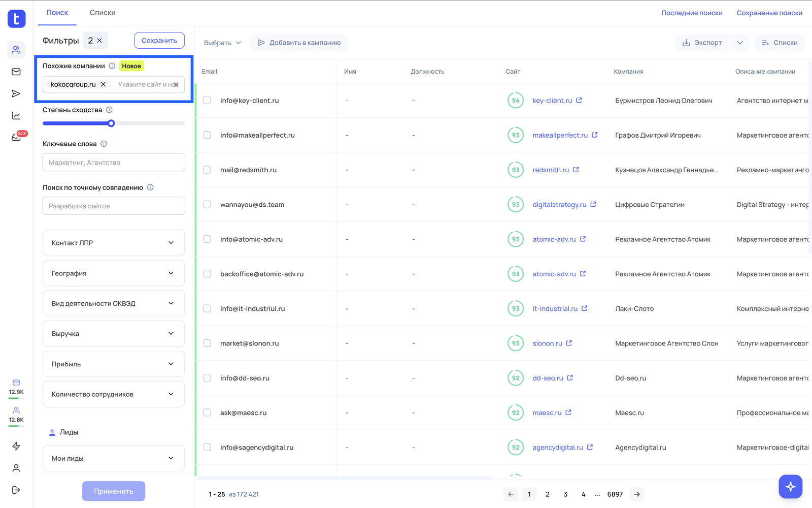Remove the kokocgroup.ru tag from the filter

[x=104, y=84]
